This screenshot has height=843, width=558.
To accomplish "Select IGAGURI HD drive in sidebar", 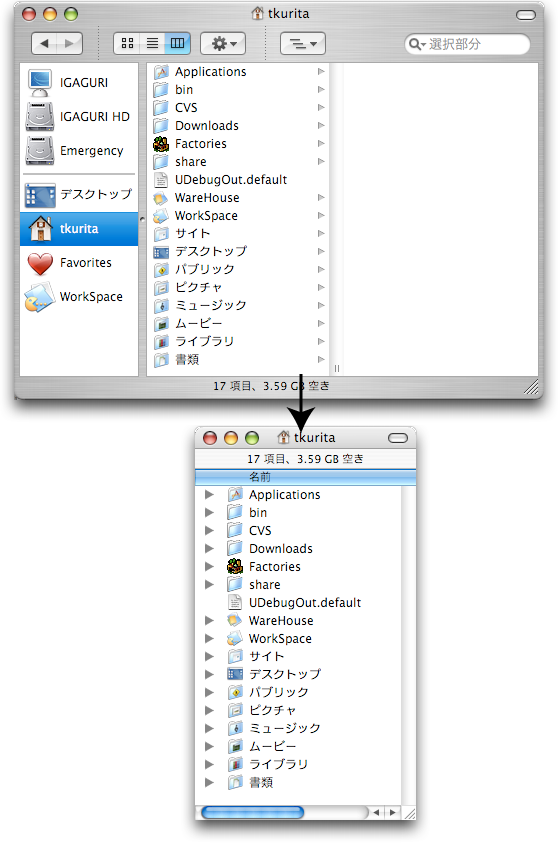I will coord(78,117).
